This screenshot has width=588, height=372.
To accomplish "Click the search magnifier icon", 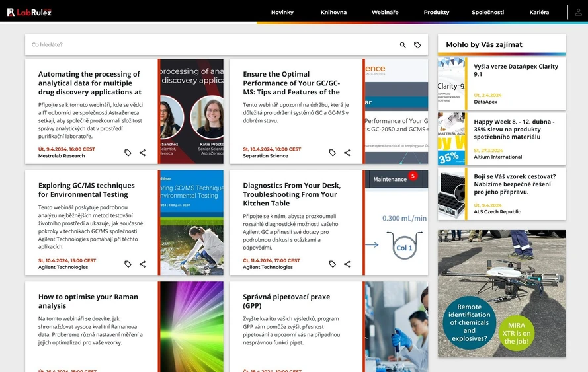I will pyautogui.click(x=403, y=45).
